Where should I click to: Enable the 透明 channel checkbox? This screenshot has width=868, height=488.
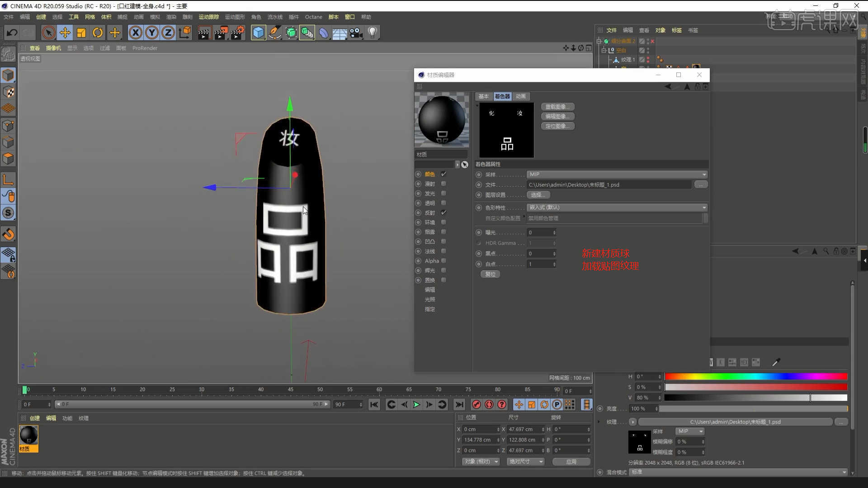443,203
